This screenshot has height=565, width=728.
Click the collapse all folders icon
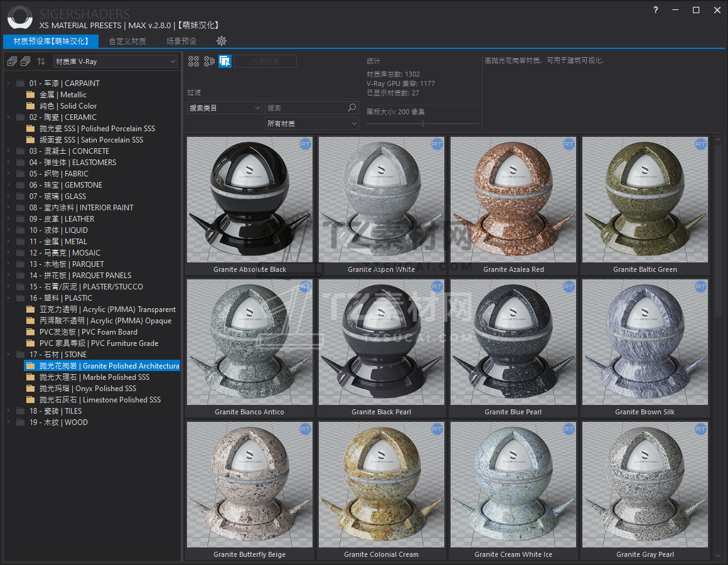26,62
